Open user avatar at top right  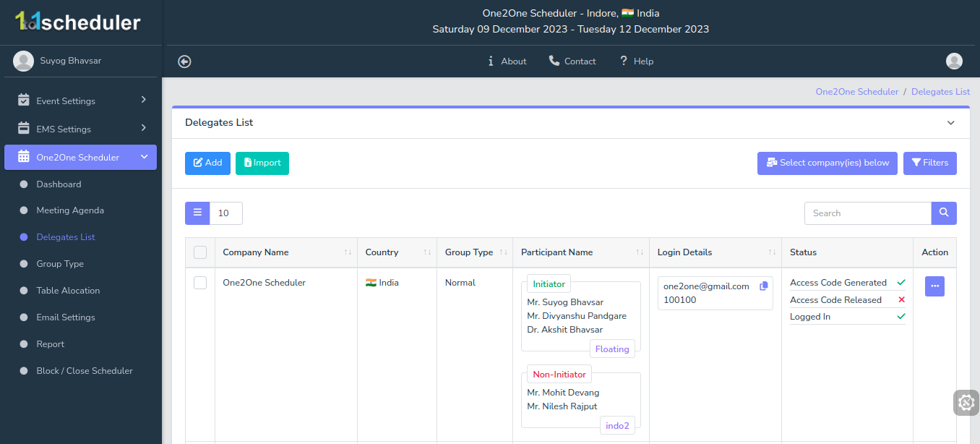(x=954, y=61)
